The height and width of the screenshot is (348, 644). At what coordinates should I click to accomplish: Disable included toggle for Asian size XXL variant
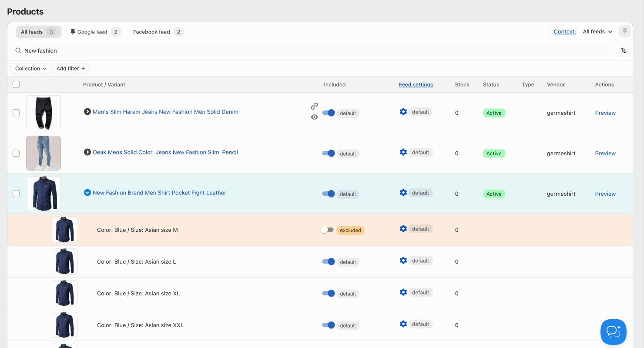[x=329, y=325]
